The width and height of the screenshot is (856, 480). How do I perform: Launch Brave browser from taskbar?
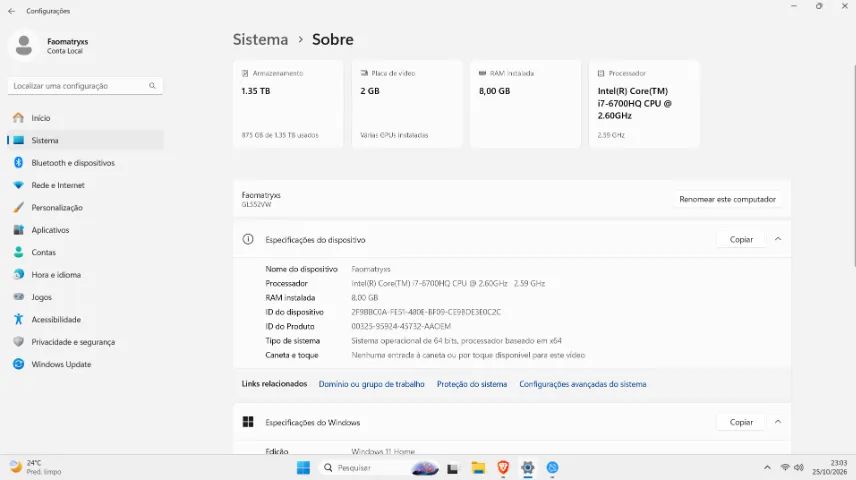[503, 467]
